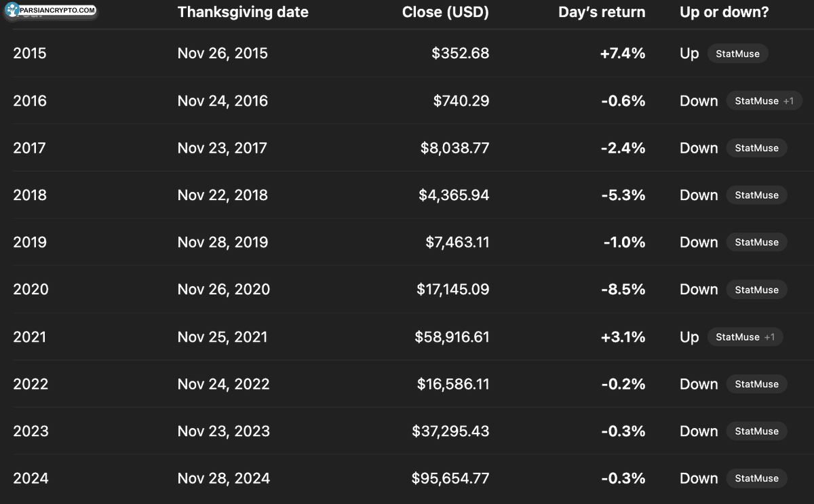Click the Close (USD) column header
This screenshot has width=814, height=504.
coord(445,12)
